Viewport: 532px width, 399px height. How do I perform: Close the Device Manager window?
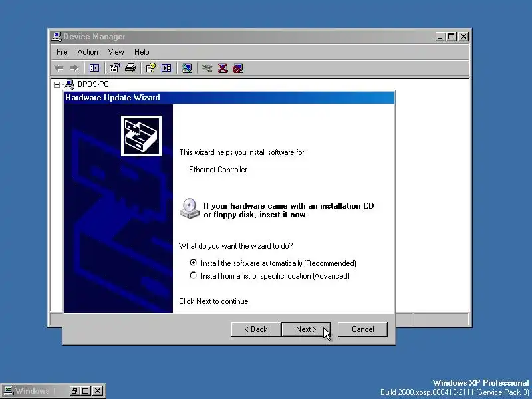pos(464,37)
